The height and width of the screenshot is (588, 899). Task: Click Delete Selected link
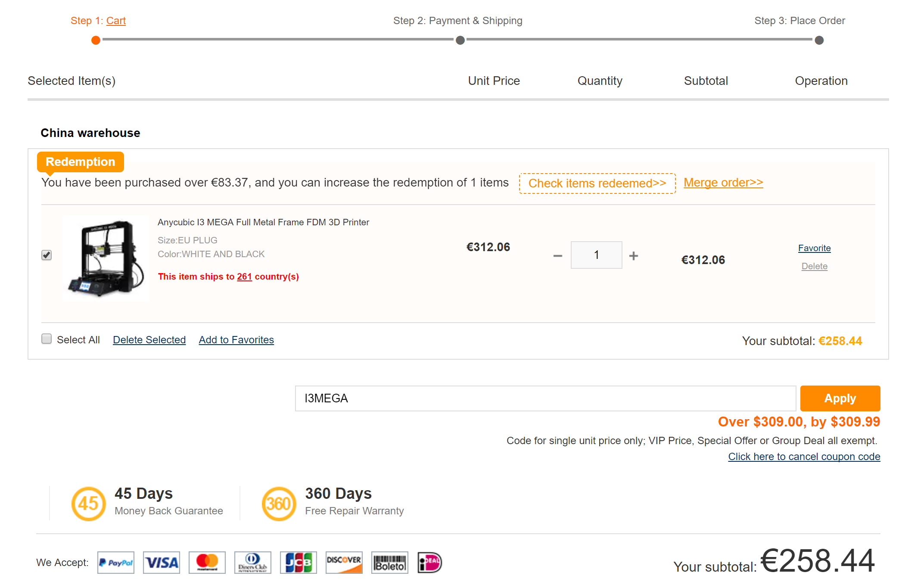149,340
